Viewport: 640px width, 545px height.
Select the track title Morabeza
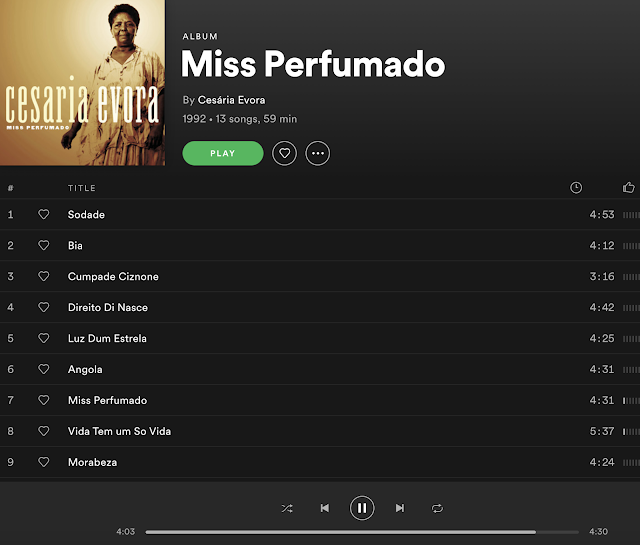coord(92,463)
